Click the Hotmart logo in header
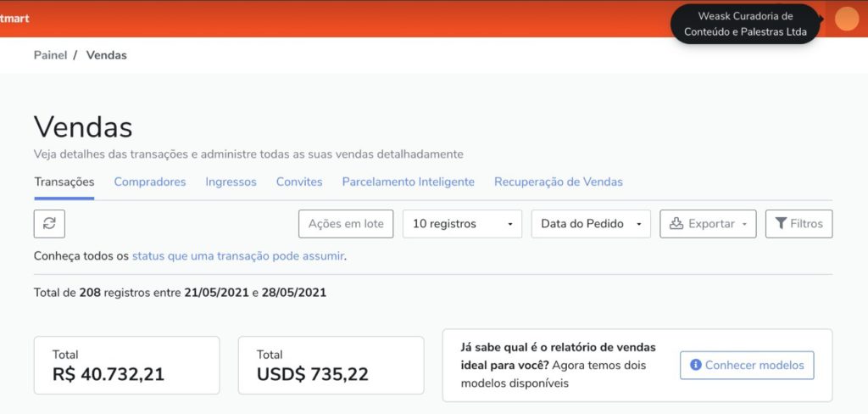Image resolution: width=868 pixels, height=414 pixels. [x=14, y=19]
